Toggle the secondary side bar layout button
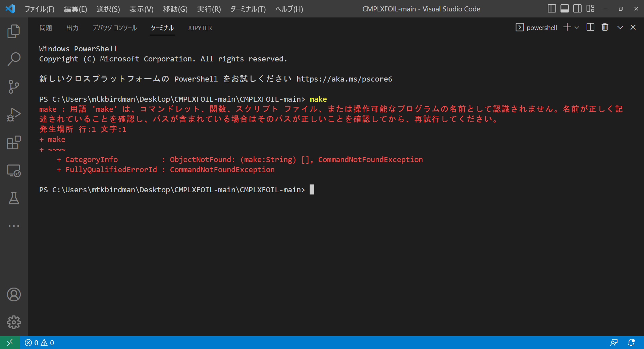Screen dimensions: 644x349 (x=577, y=9)
